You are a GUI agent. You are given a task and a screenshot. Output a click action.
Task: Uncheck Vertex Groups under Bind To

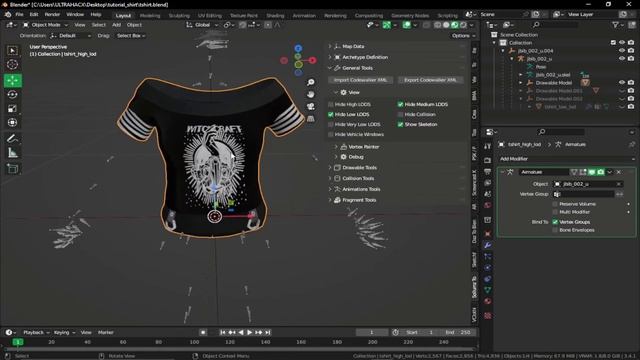(555, 222)
